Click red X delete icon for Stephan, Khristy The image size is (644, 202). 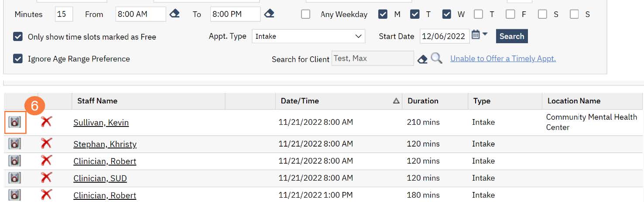point(46,144)
